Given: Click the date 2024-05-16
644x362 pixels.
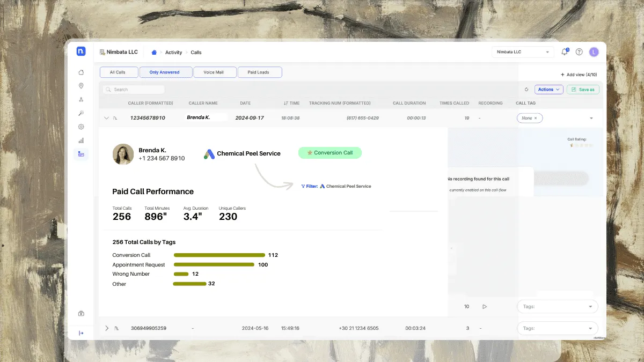Looking at the screenshot, I should 255,328.
